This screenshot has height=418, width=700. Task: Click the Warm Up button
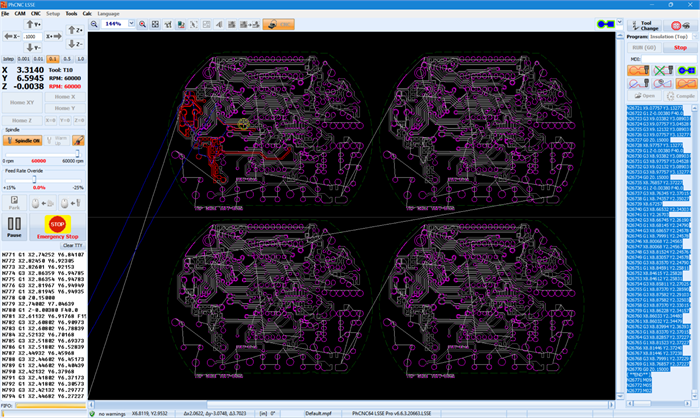tap(57, 141)
